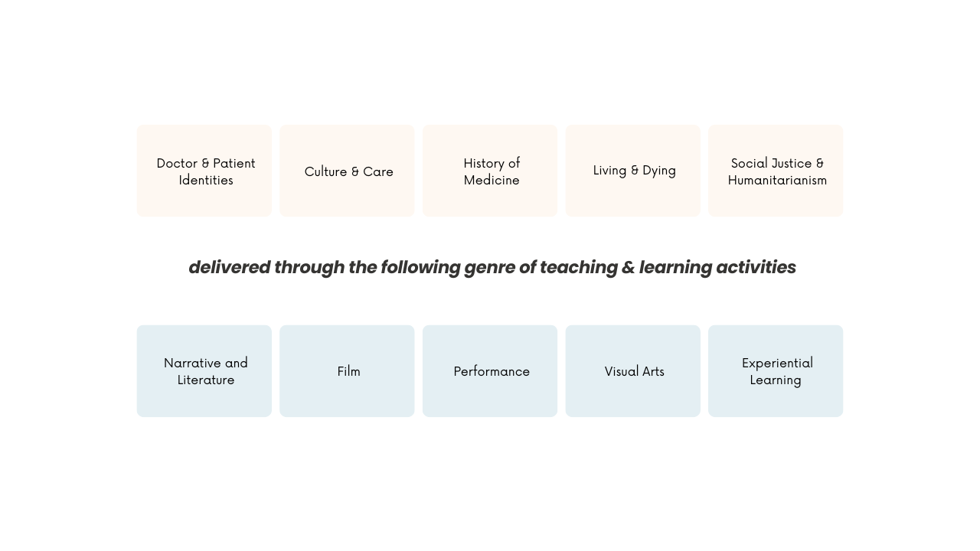This screenshot has width=980, height=551.
Task: Click the word "activities" in the heading
Action: (x=756, y=267)
